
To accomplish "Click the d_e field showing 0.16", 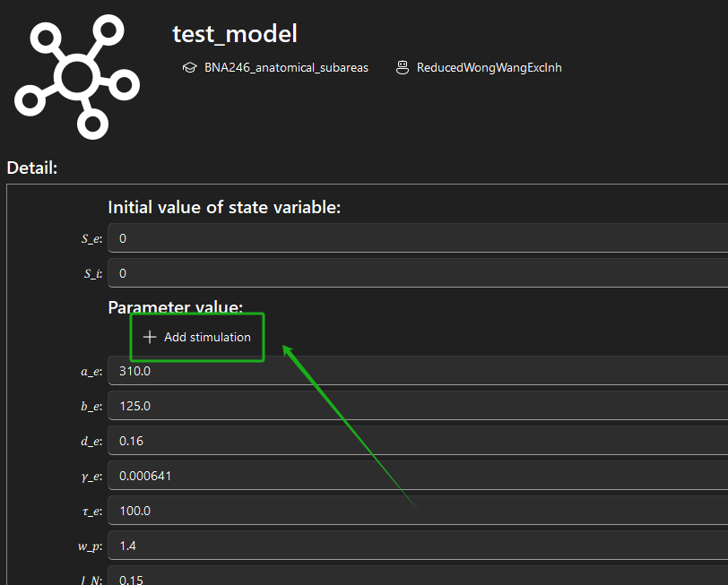I will (418, 440).
